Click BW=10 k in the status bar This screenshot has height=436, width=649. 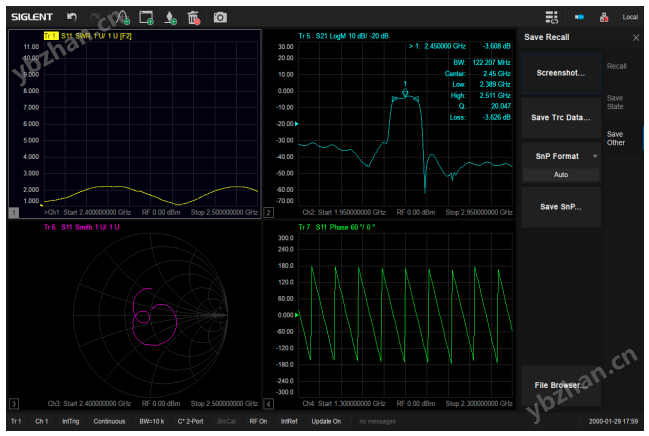click(x=151, y=422)
